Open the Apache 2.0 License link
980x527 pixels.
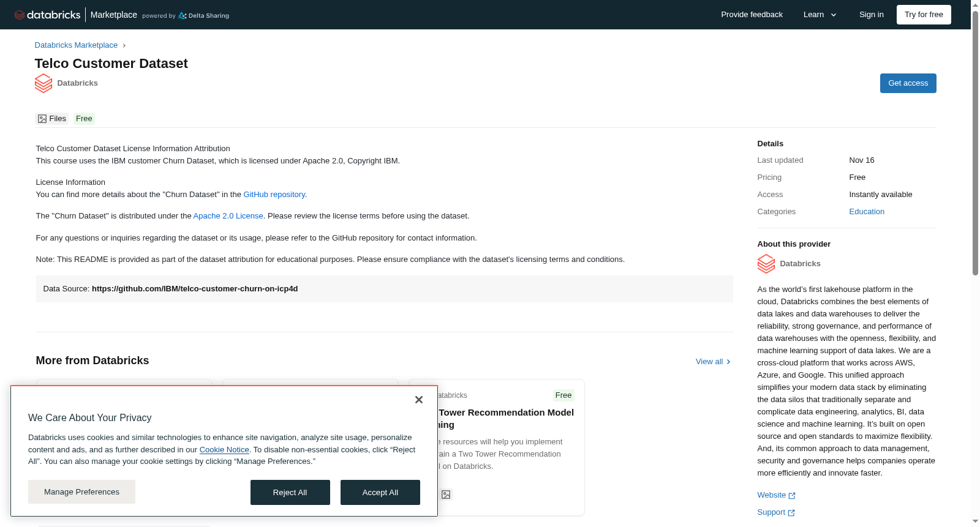[228, 216]
